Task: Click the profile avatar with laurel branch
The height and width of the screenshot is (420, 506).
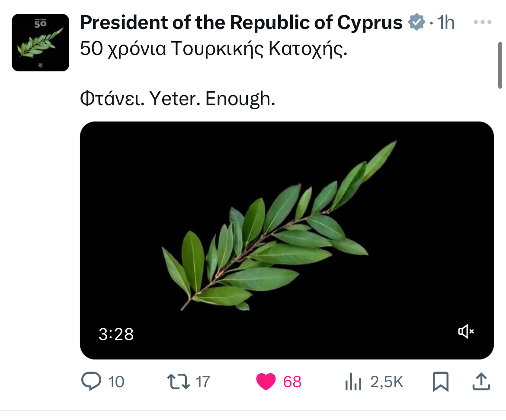Action: point(40,42)
